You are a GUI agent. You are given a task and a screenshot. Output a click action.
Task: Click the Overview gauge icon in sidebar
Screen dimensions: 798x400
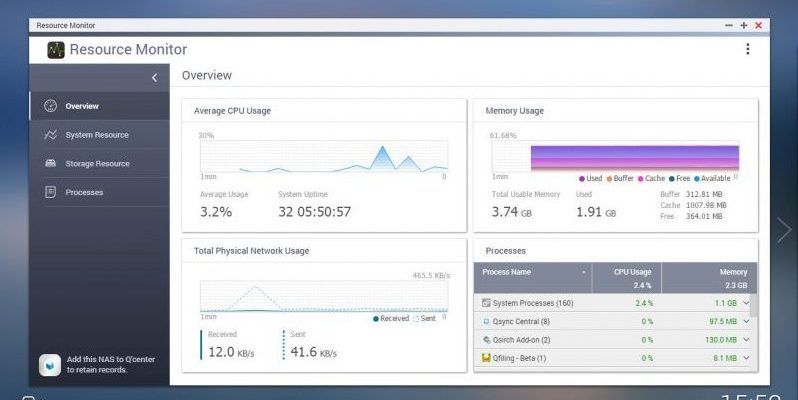[x=50, y=106]
